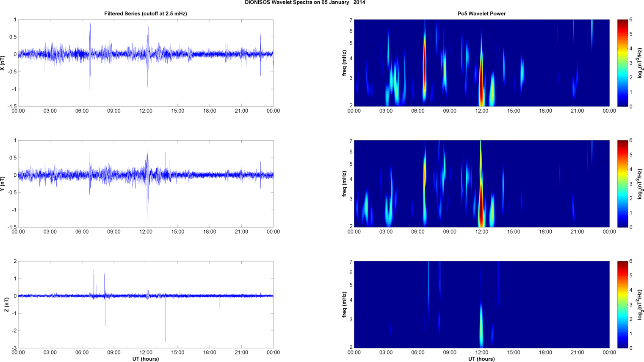Click the '4' frequency tick of Y wavelet spectrum
Viewport: 644px width, 362px height.
click(x=351, y=180)
